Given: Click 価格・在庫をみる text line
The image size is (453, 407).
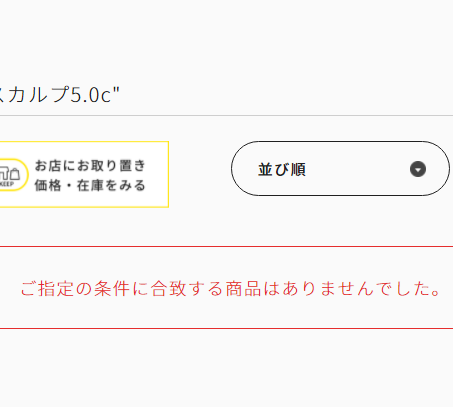Looking at the screenshot, I should (90, 185).
